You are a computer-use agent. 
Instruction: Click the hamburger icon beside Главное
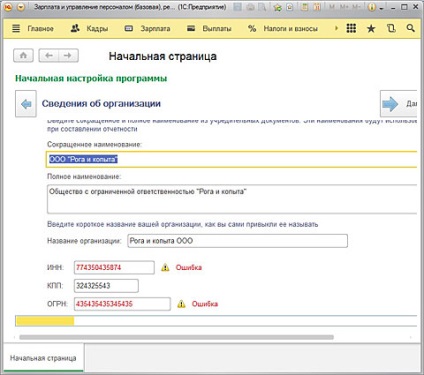tap(16, 29)
